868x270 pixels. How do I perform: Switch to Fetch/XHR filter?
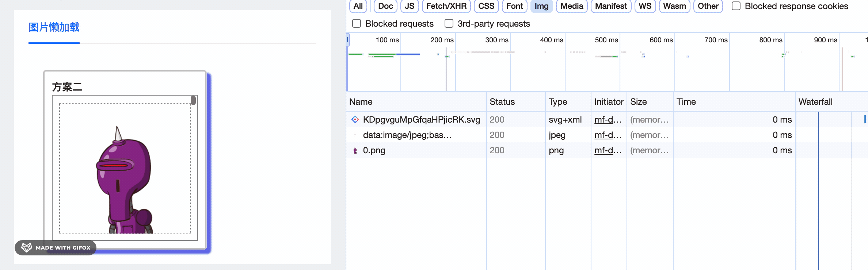[446, 6]
